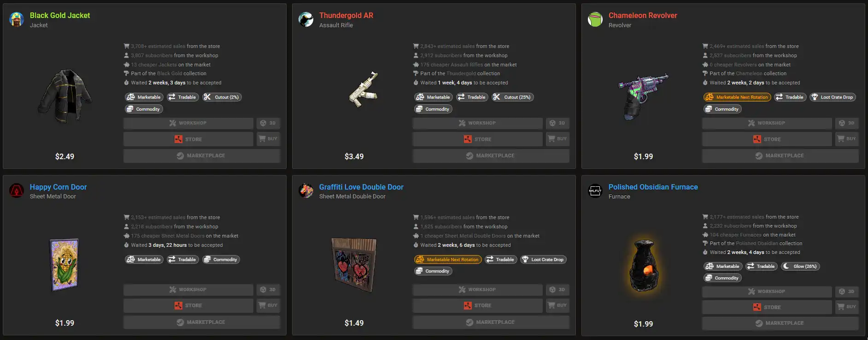Open 3D view for Black Gold Jacket
The image size is (868, 340).
point(268,123)
